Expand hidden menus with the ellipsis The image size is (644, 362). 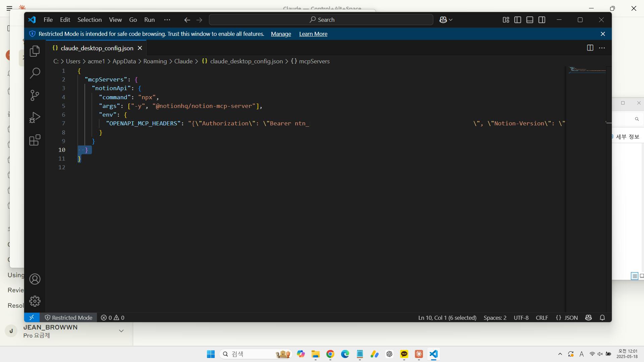click(167, 20)
